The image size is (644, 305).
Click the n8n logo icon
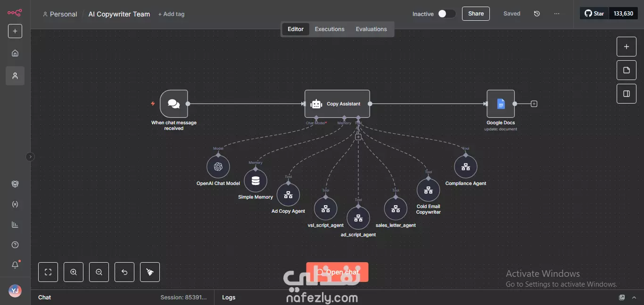(x=15, y=13)
